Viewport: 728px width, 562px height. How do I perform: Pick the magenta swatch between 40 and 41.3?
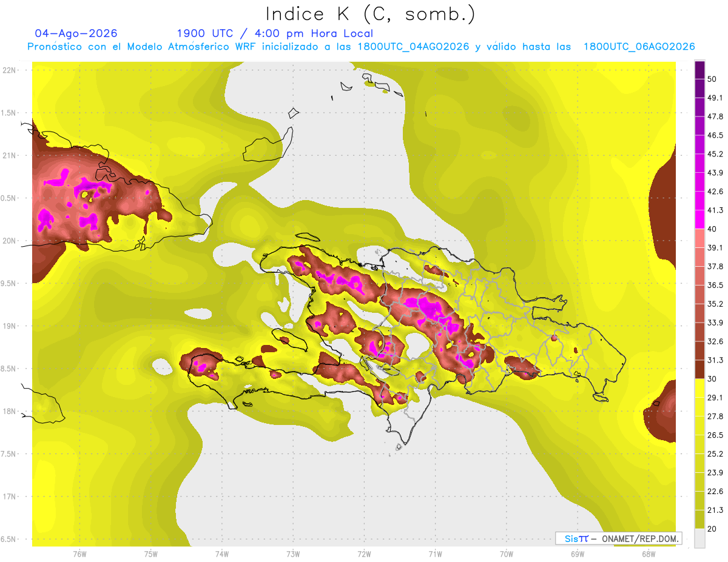point(699,219)
